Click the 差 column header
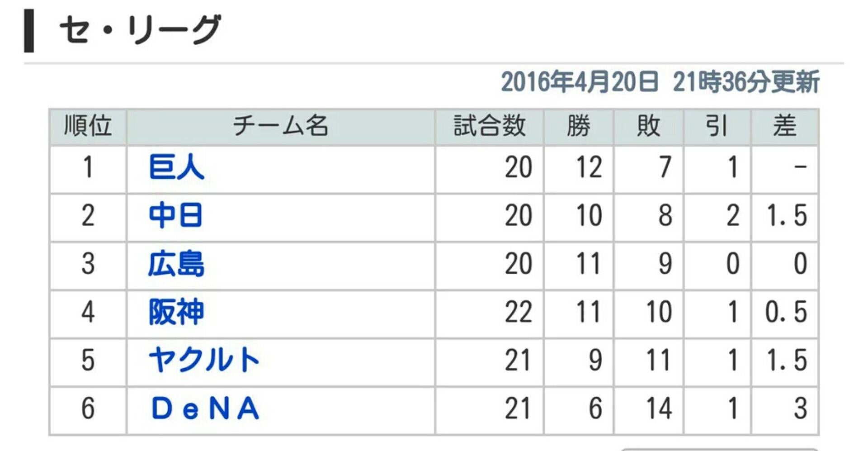The width and height of the screenshot is (868, 451). coord(784,126)
